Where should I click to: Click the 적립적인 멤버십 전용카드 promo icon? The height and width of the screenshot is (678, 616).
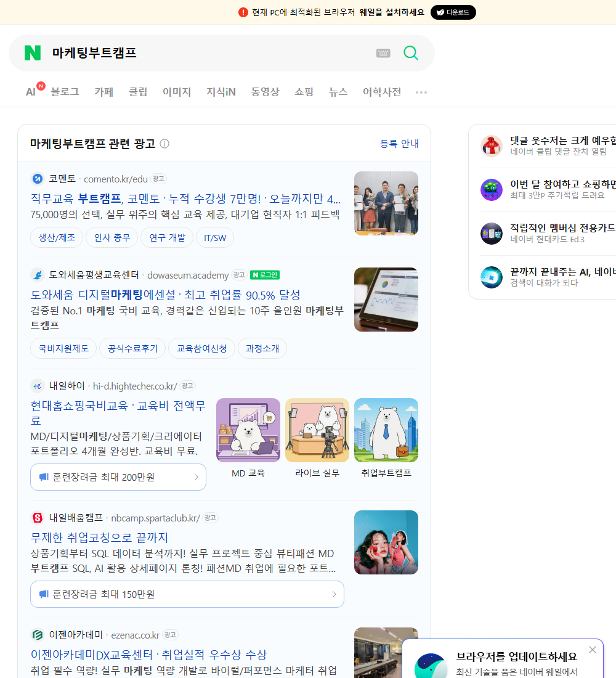pos(492,234)
